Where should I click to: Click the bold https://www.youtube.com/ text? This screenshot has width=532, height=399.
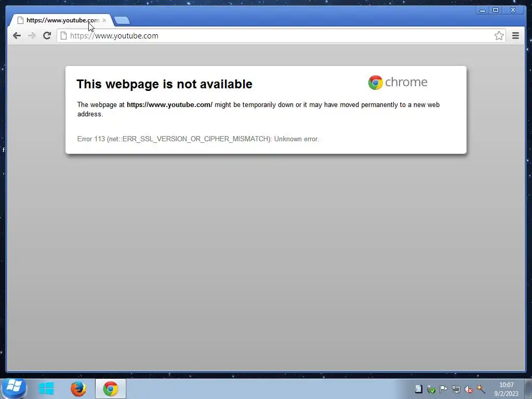[x=170, y=105]
